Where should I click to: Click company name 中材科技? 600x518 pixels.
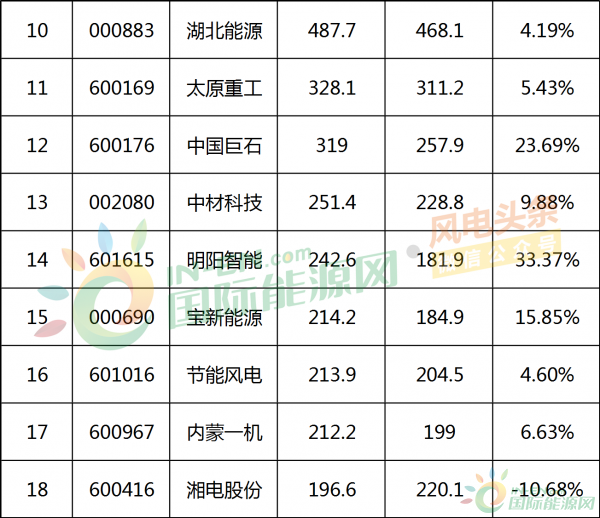click(x=224, y=203)
